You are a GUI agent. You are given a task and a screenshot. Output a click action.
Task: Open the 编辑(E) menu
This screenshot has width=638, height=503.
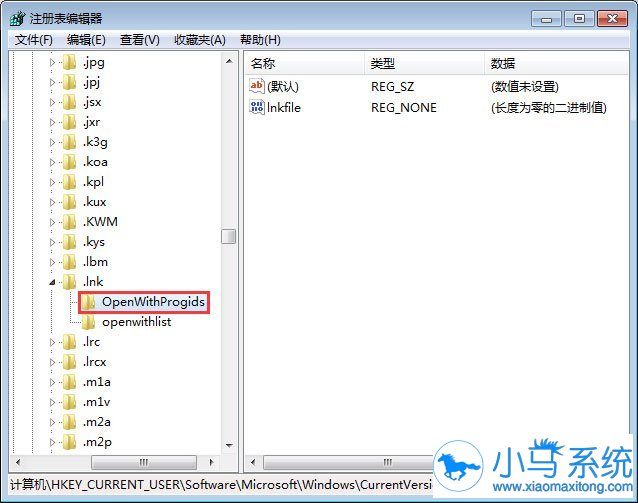pos(86,40)
